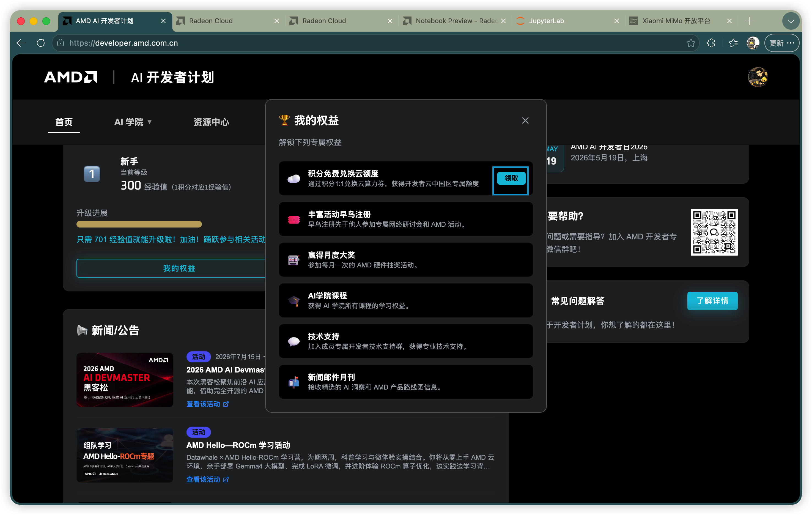Image resolution: width=812 pixels, height=515 pixels.
Task: Click the 我的权益 button on the page
Action: [x=171, y=268]
